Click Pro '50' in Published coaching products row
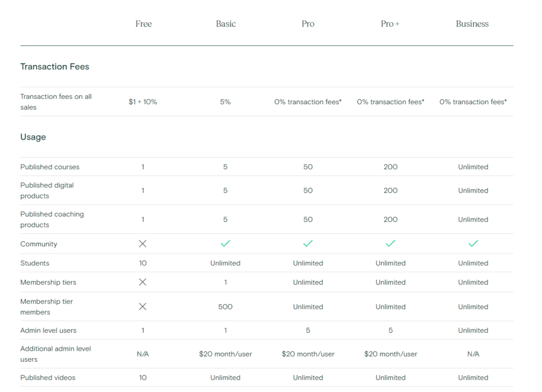The height and width of the screenshot is (392, 542). (x=308, y=220)
